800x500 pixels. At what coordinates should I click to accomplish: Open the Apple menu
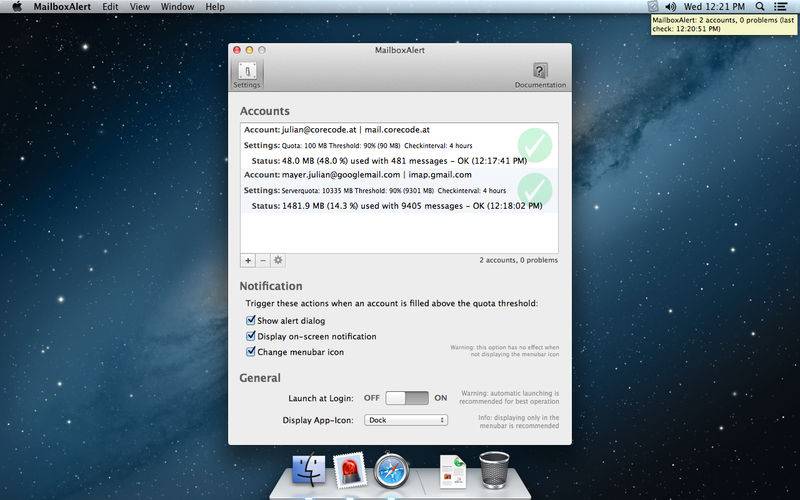coord(16,7)
